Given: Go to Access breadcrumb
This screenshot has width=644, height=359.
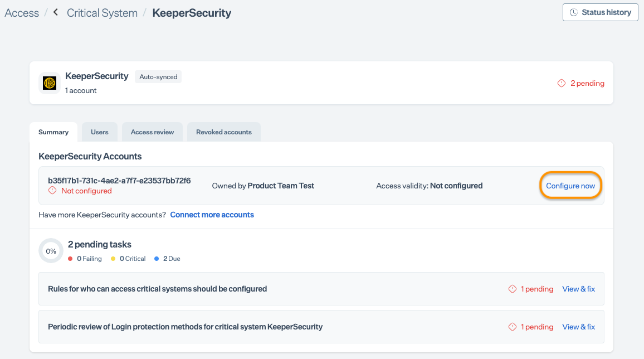Looking at the screenshot, I should (x=22, y=13).
